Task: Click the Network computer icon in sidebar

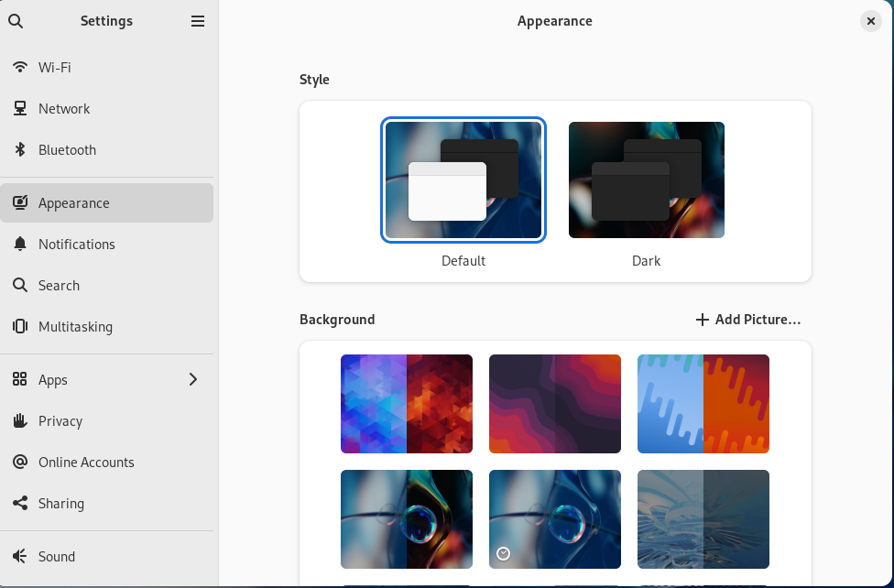Action: pos(20,108)
